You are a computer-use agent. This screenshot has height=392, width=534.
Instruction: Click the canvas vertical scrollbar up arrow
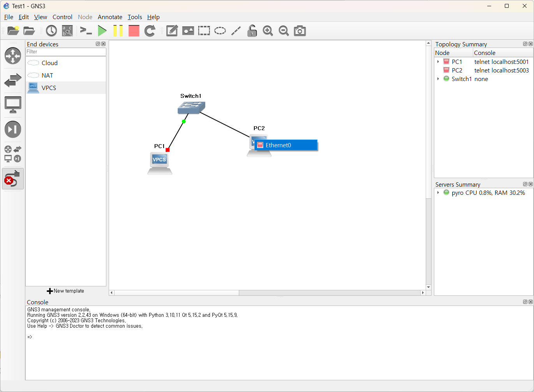[428, 43]
